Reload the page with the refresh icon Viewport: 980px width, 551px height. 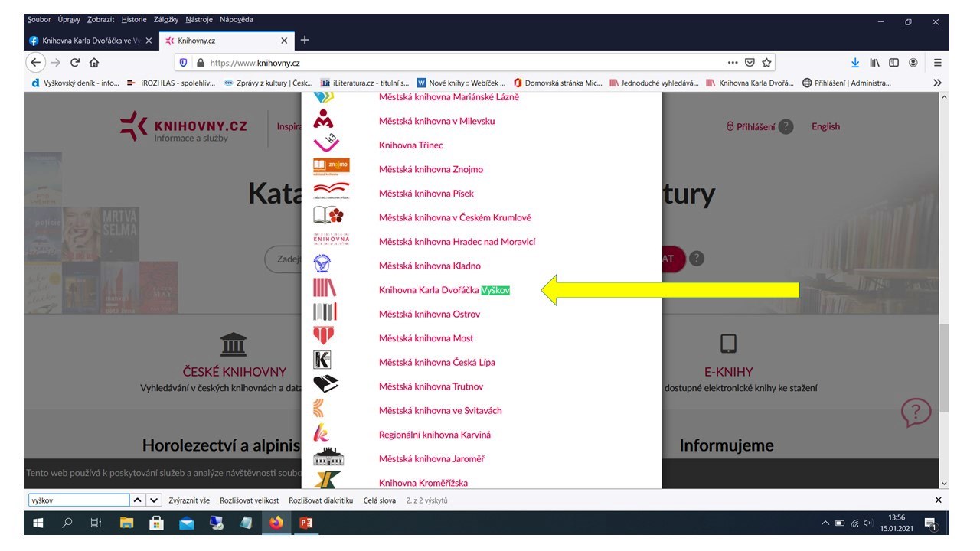75,63
